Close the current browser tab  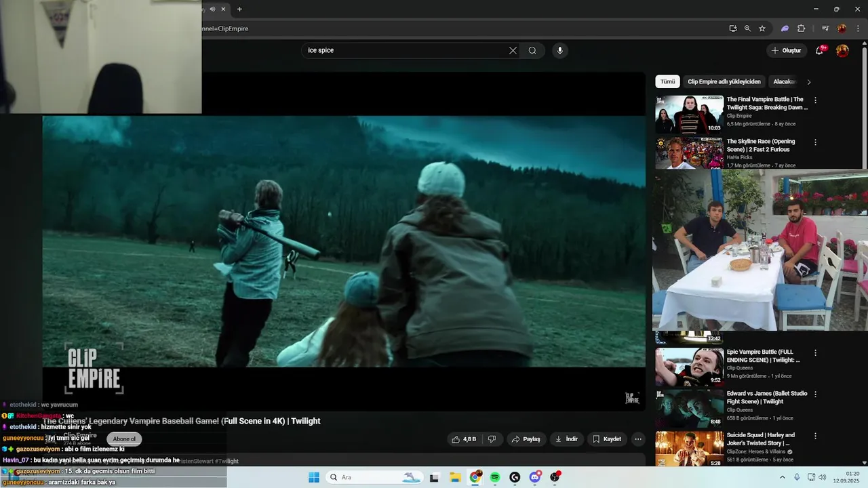[223, 9]
